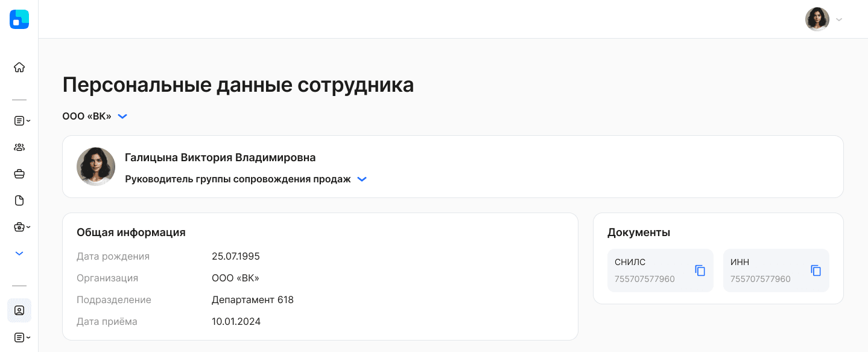
Task: Click the Руководитель группы сопровождения продаж title
Action: 238,179
